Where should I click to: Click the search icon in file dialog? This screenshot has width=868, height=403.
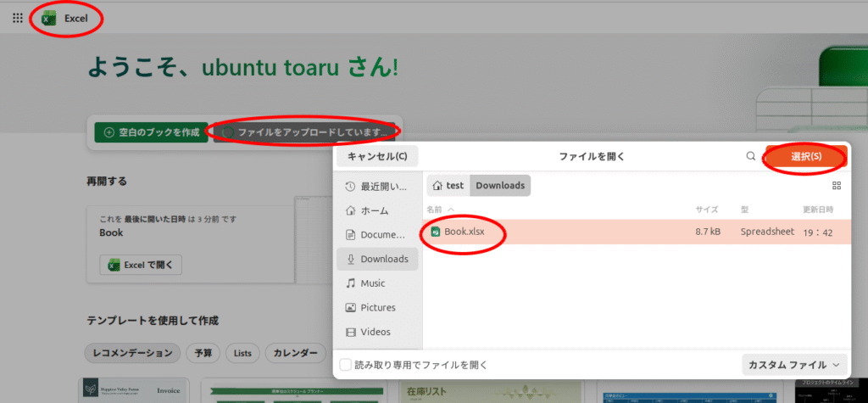coord(750,157)
